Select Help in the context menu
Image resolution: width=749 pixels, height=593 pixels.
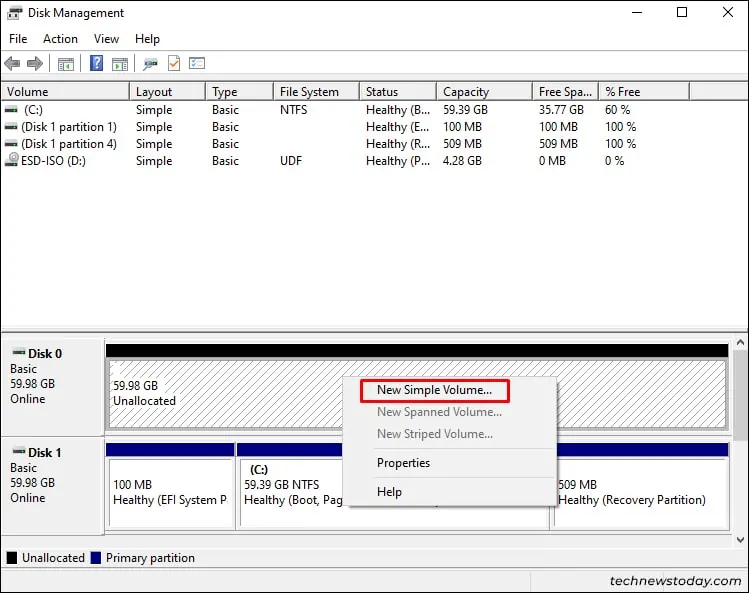tap(389, 492)
